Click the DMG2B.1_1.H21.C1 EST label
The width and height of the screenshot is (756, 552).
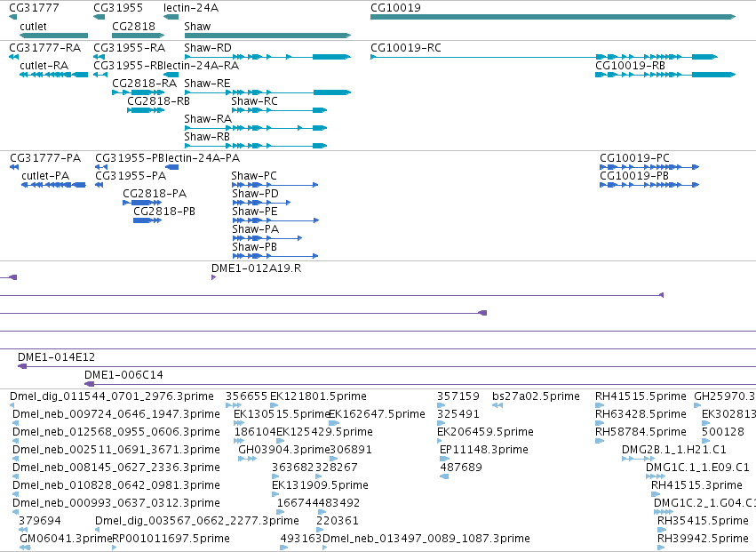[x=674, y=450]
